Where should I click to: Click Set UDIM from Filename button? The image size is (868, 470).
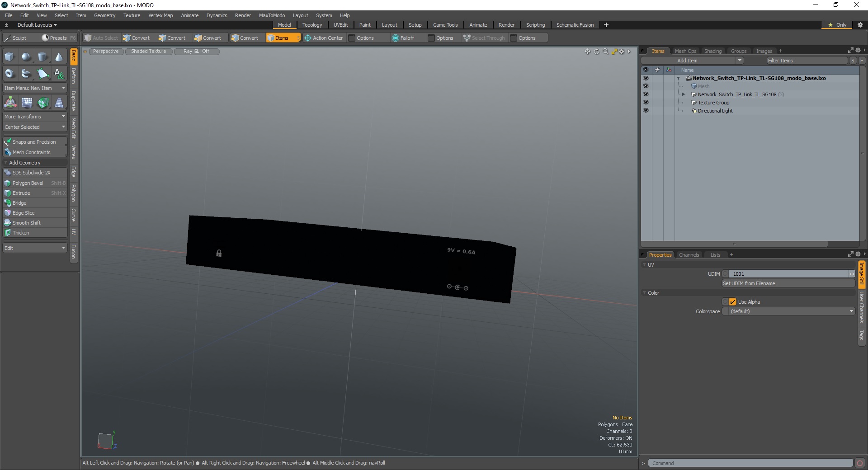(x=788, y=283)
